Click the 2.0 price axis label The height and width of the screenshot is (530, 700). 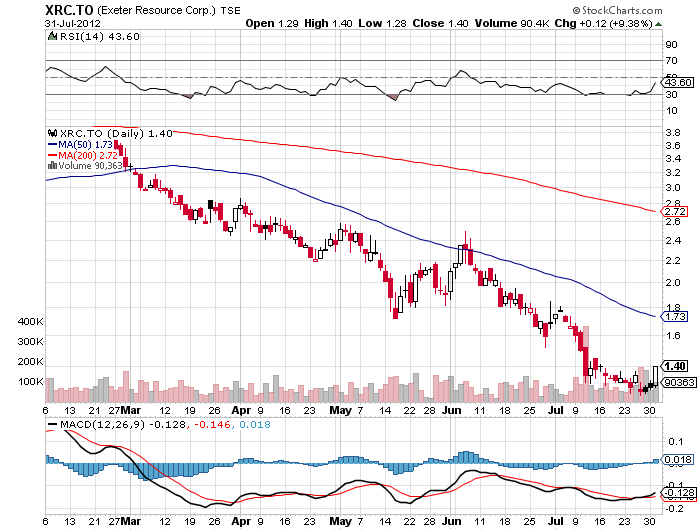673,283
